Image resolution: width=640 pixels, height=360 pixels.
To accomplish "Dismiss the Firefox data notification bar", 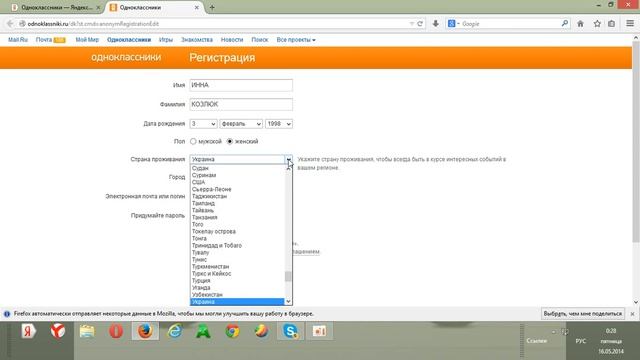I will pos(632,314).
